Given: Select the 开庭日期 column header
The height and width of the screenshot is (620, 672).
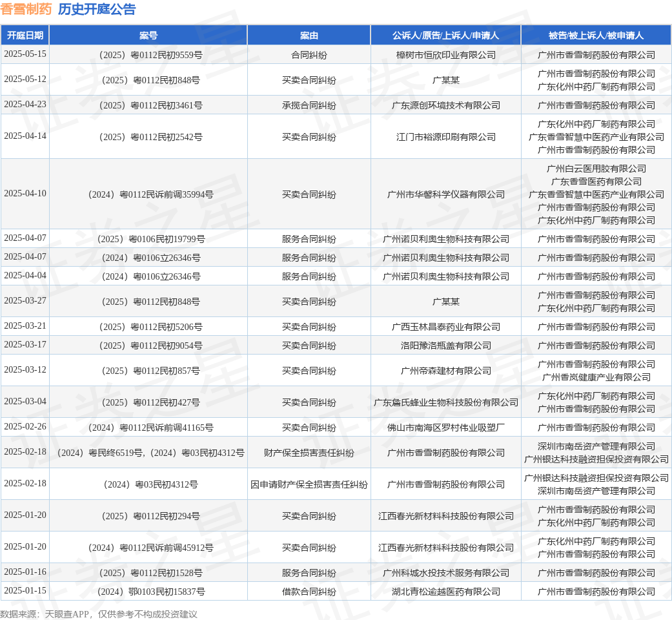Looking at the screenshot, I should (25, 36).
